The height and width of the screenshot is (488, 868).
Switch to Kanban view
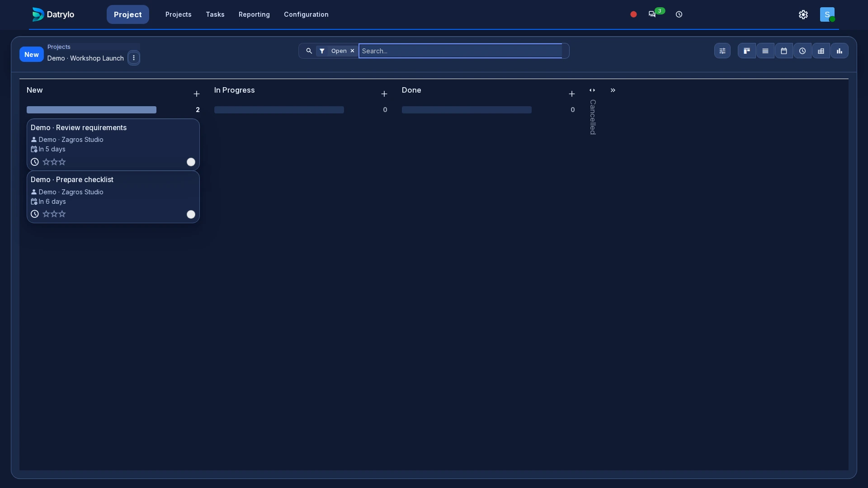tap(747, 51)
